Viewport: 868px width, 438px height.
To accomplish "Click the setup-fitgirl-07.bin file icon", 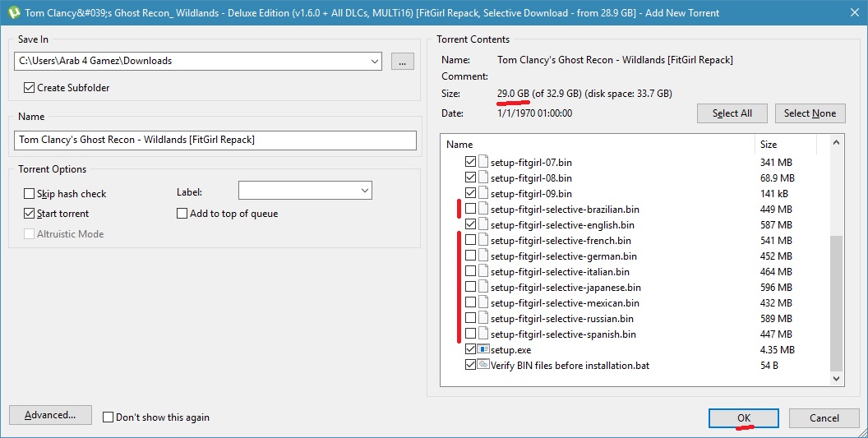I will [483, 162].
